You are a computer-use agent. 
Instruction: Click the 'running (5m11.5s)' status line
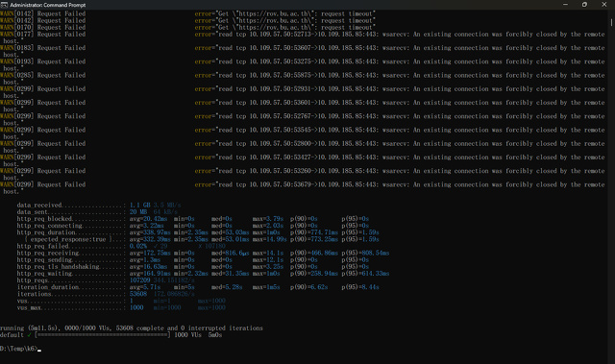pos(132,328)
